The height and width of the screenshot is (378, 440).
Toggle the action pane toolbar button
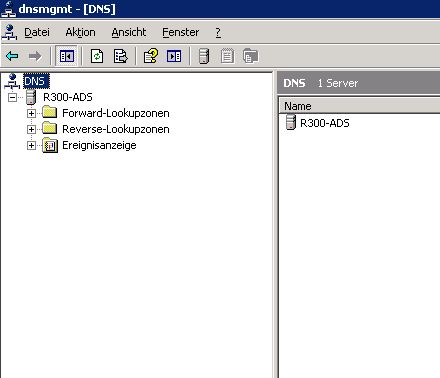coord(174,56)
